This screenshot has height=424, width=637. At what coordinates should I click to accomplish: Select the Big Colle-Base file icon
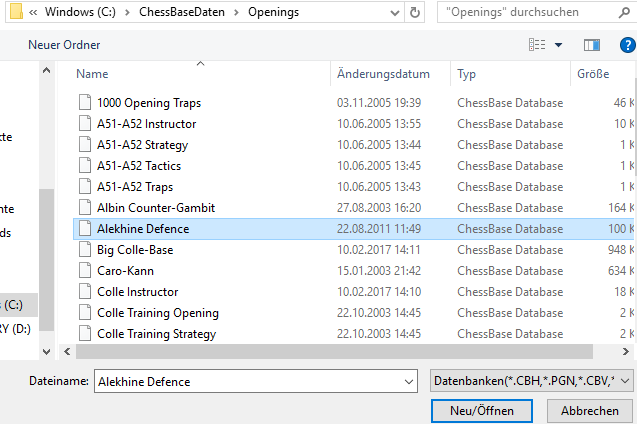[x=85, y=250]
